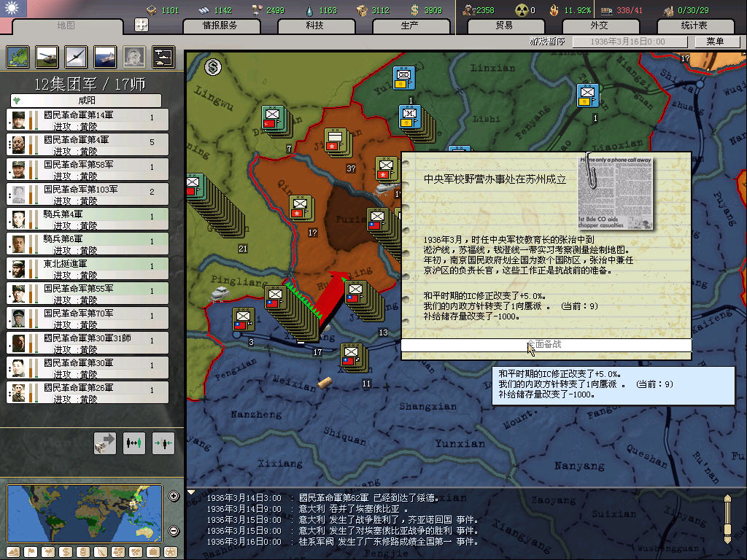Click the army stack labeled 13 on the map
Screen dimensions: 747x560
click(364, 302)
